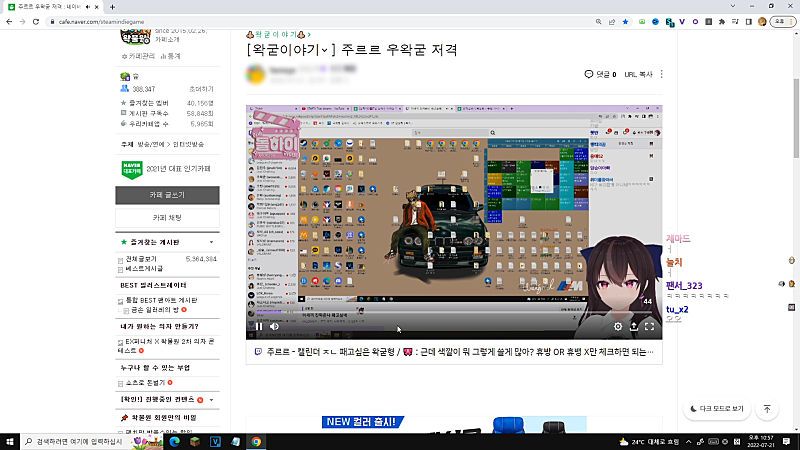Jump to comments via 댓글 0

[x=601, y=74]
